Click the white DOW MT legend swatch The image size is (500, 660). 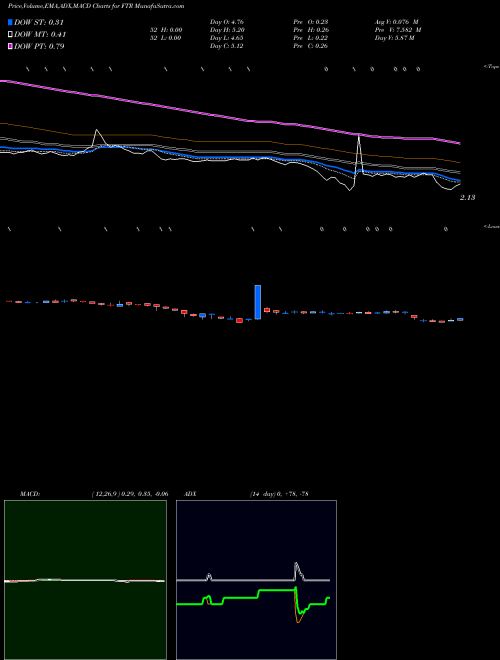[x=10, y=34]
